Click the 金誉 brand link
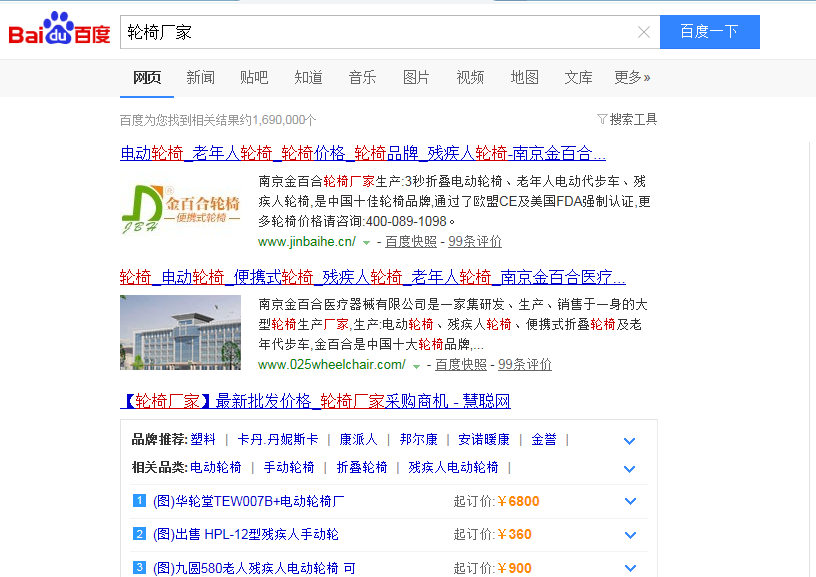 [x=544, y=440]
